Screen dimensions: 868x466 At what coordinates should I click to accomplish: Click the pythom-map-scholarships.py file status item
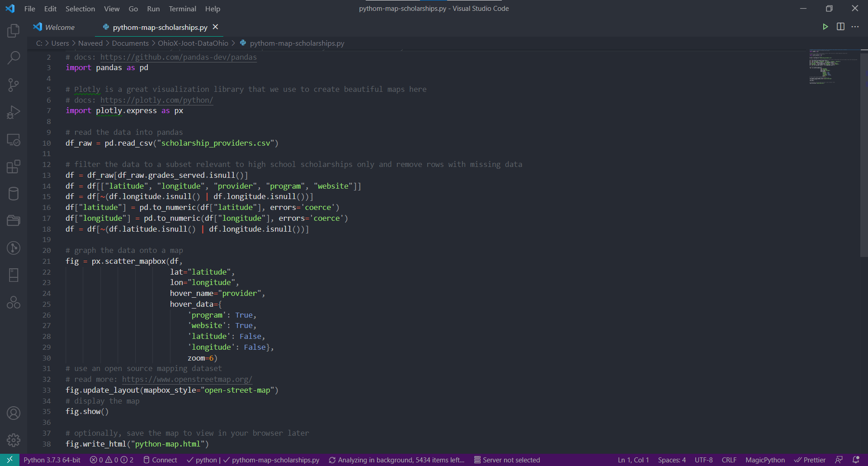point(272,460)
